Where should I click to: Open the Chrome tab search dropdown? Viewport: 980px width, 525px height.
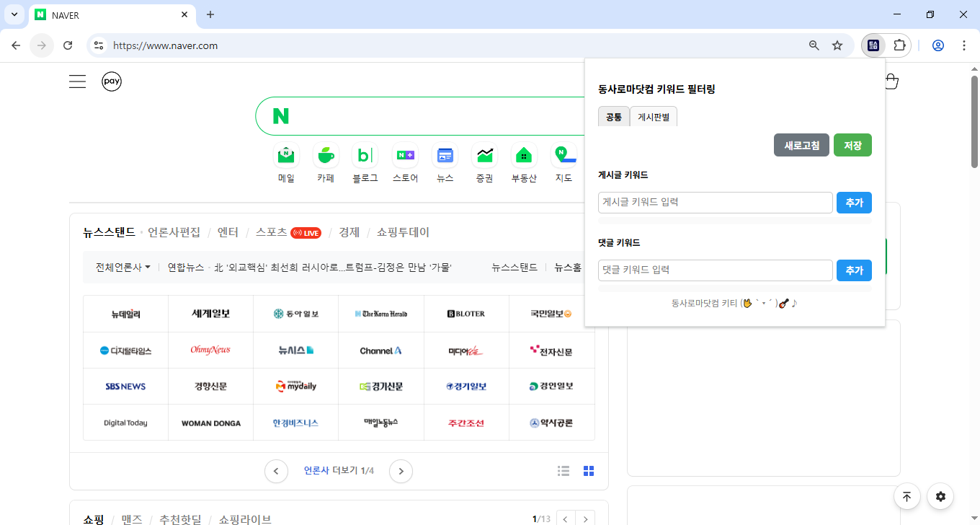(14, 14)
